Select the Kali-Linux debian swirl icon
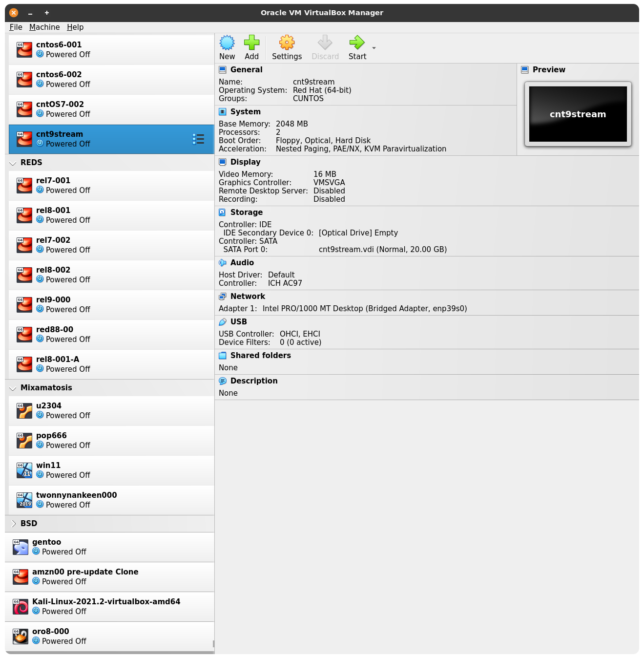Viewport: 644px width, 659px height. point(21,607)
